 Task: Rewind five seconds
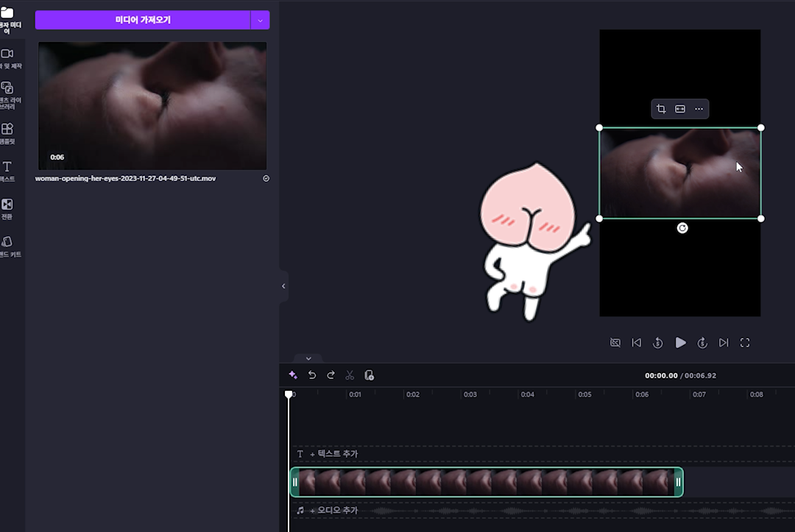(x=657, y=343)
